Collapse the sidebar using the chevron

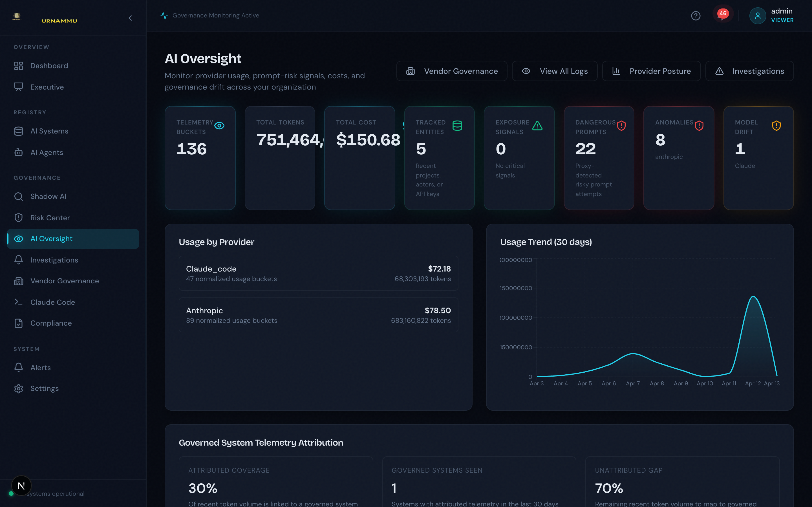pyautogui.click(x=131, y=18)
